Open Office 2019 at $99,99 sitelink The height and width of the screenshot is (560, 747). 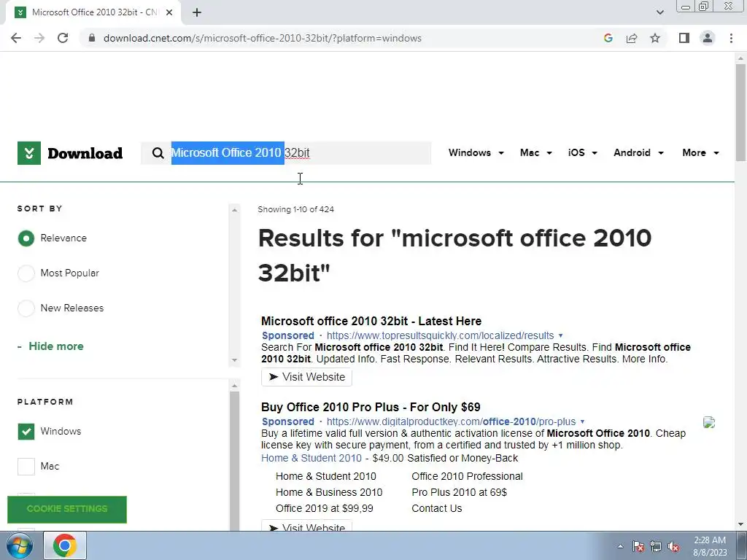click(x=325, y=508)
